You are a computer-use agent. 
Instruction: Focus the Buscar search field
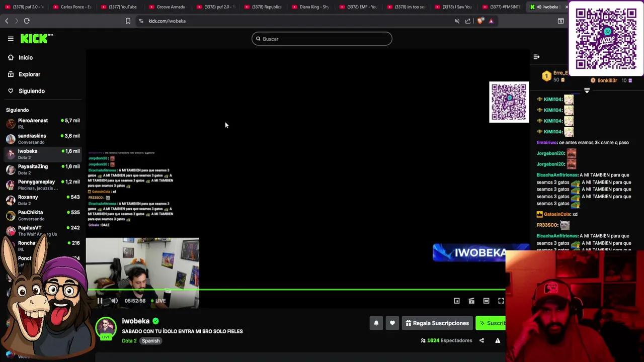coord(322,39)
